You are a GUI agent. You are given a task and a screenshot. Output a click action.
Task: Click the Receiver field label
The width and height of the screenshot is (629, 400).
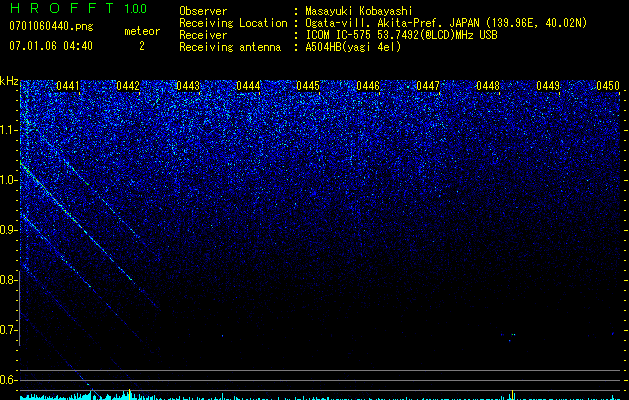point(203,35)
